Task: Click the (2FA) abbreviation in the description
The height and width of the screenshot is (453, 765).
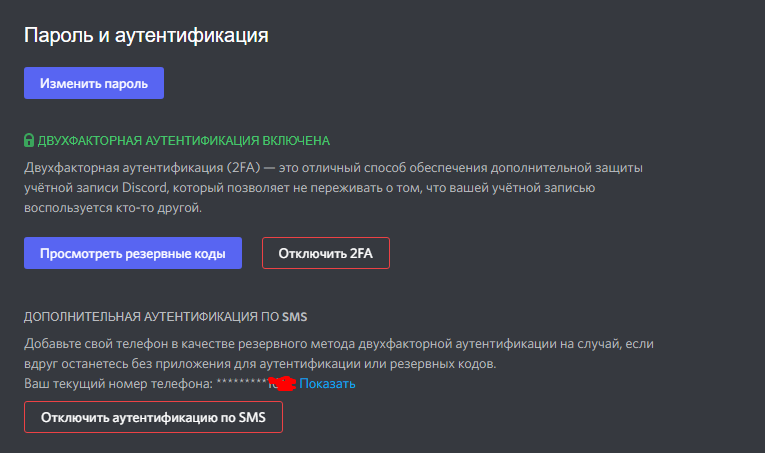Action: point(243,168)
